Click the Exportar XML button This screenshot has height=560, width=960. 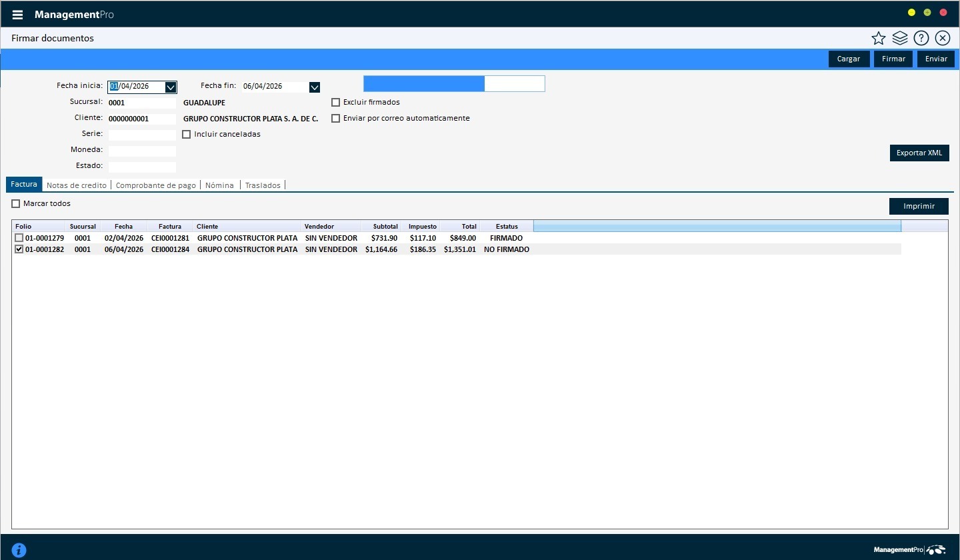(x=919, y=153)
